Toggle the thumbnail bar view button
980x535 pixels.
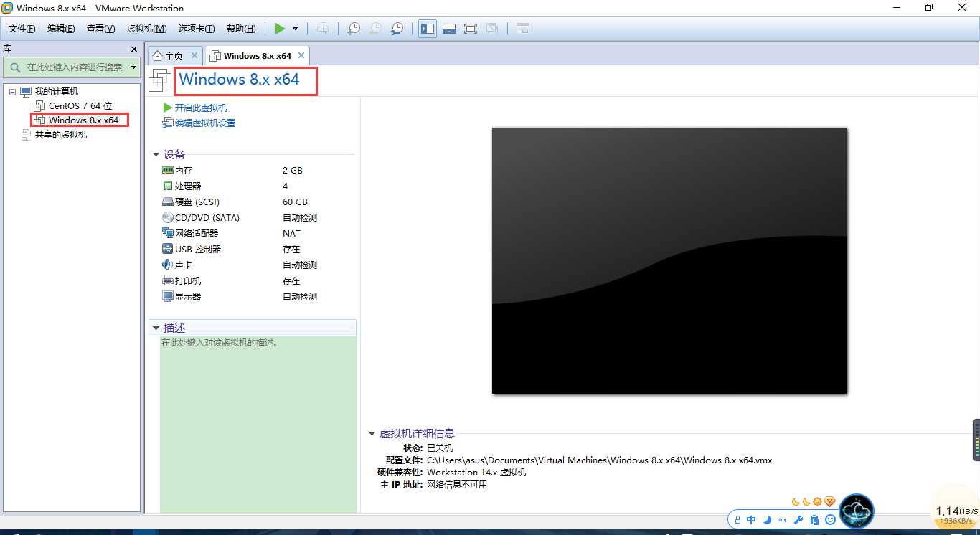pos(449,29)
